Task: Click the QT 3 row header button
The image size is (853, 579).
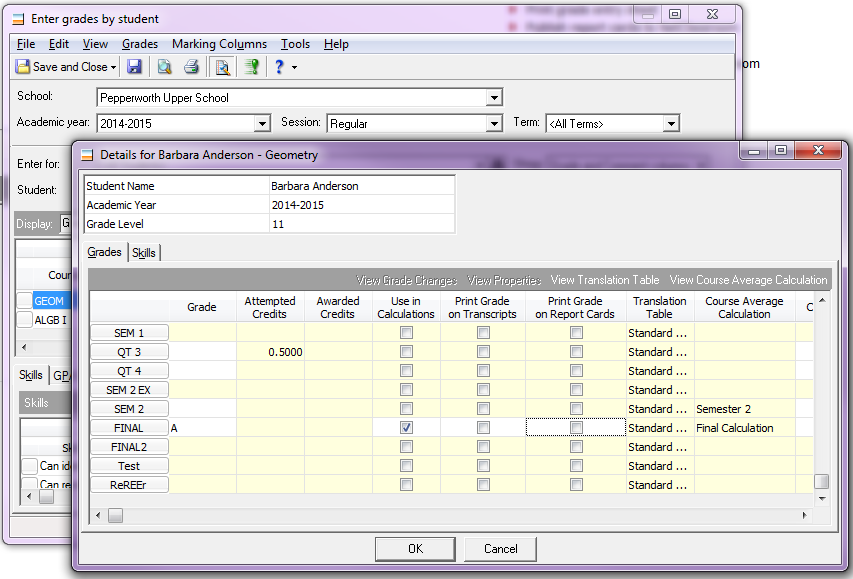Action: [x=129, y=352]
